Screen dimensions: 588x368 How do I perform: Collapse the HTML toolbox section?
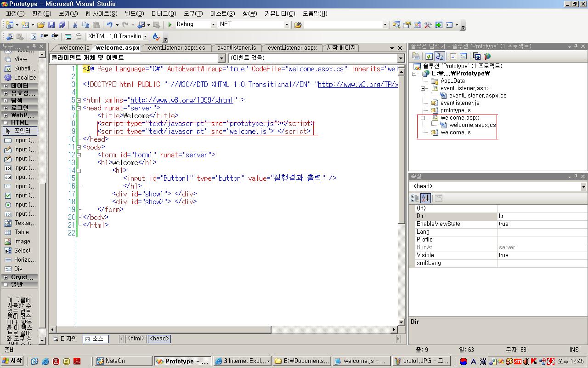[x=6, y=123]
